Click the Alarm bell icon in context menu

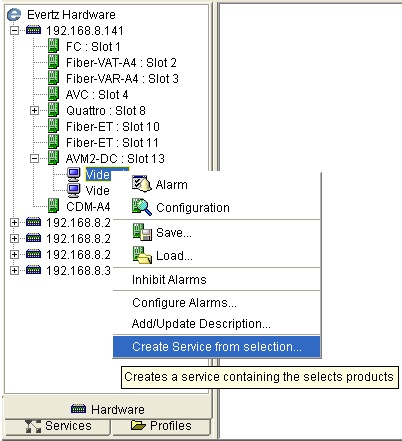(x=142, y=184)
